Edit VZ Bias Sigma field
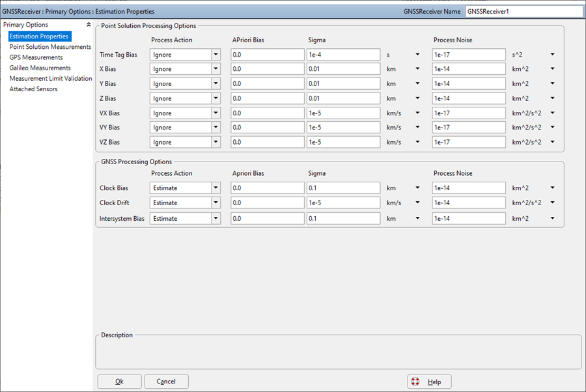Viewport: 586px width, 392px height. tap(343, 142)
